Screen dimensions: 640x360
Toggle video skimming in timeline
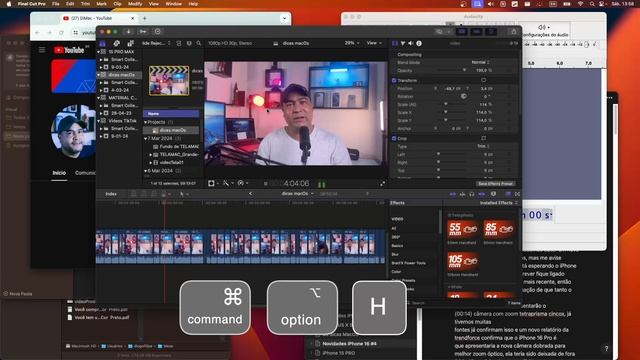click(453, 194)
